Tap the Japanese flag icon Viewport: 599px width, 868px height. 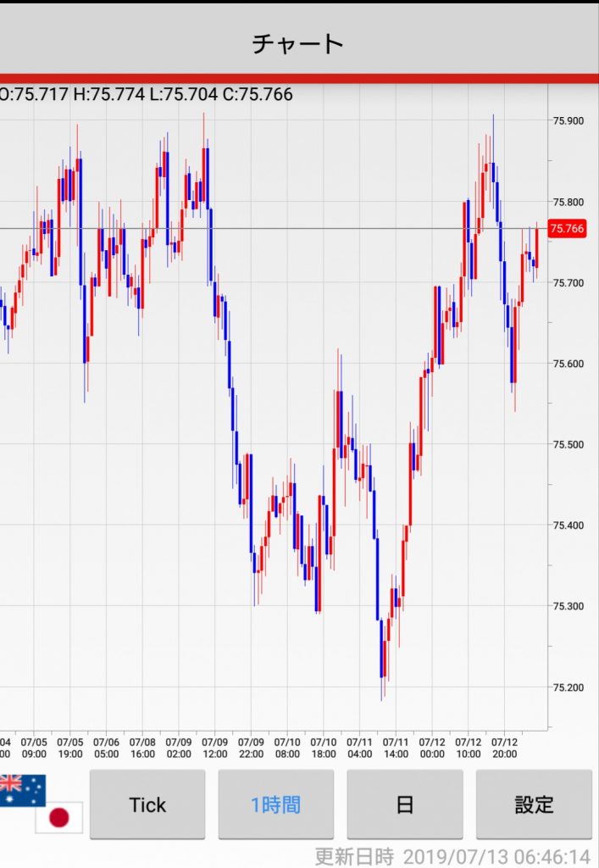[58, 817]
